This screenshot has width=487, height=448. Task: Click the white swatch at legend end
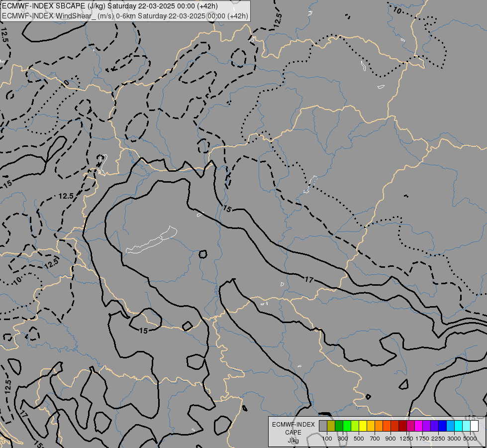click(x=475, y=426)
